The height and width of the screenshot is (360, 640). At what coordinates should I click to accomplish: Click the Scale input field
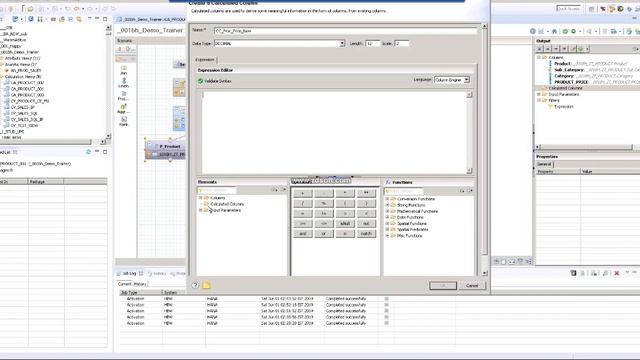(x=402, y=43)
